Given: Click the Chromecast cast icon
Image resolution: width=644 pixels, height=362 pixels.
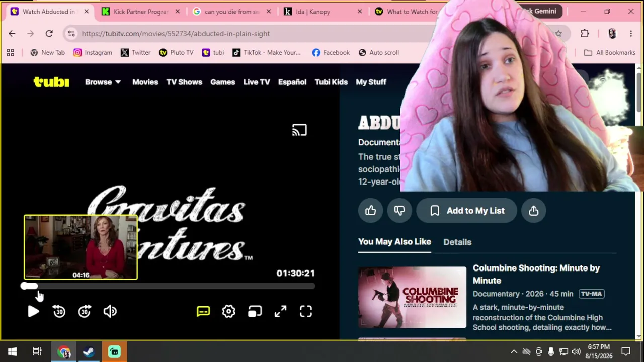Looking at the screenshot, I should (x=299, y=130).
